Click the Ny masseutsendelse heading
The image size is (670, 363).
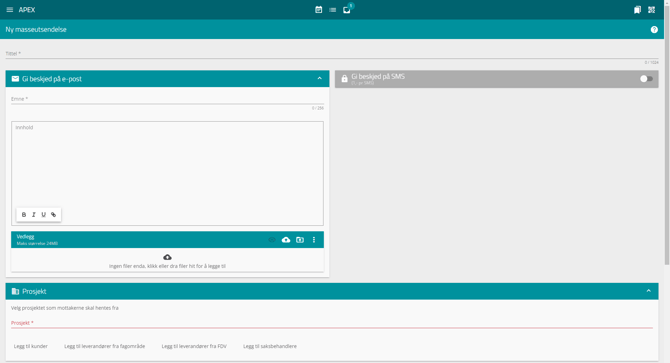(36, 29)
